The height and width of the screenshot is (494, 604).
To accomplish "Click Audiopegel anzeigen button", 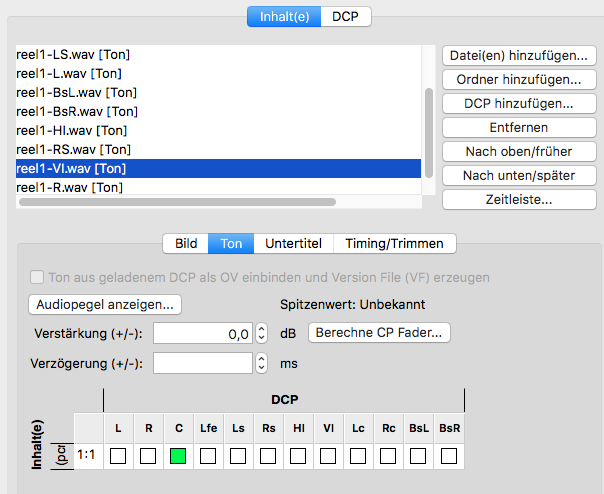I will tap(106, 304).
